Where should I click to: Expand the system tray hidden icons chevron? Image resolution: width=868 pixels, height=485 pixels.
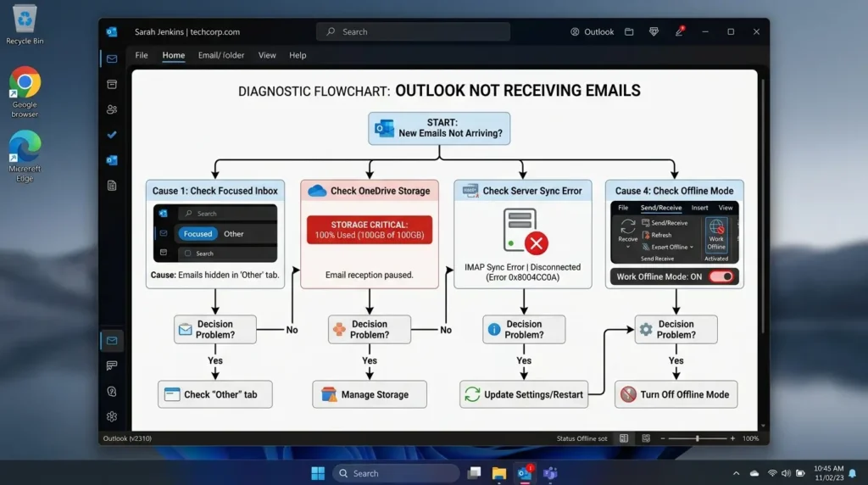[737, 473]
